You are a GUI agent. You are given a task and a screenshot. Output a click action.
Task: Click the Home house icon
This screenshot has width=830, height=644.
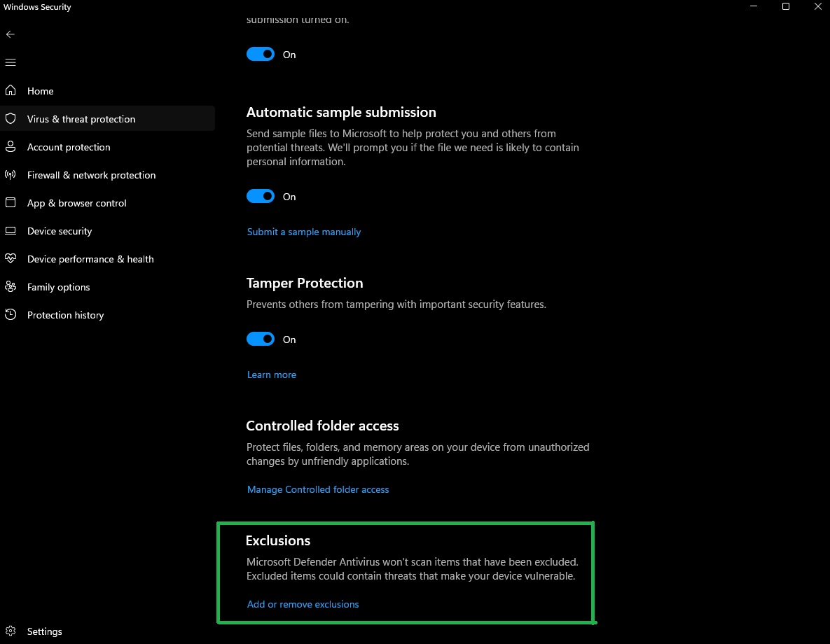click(11, 91)
